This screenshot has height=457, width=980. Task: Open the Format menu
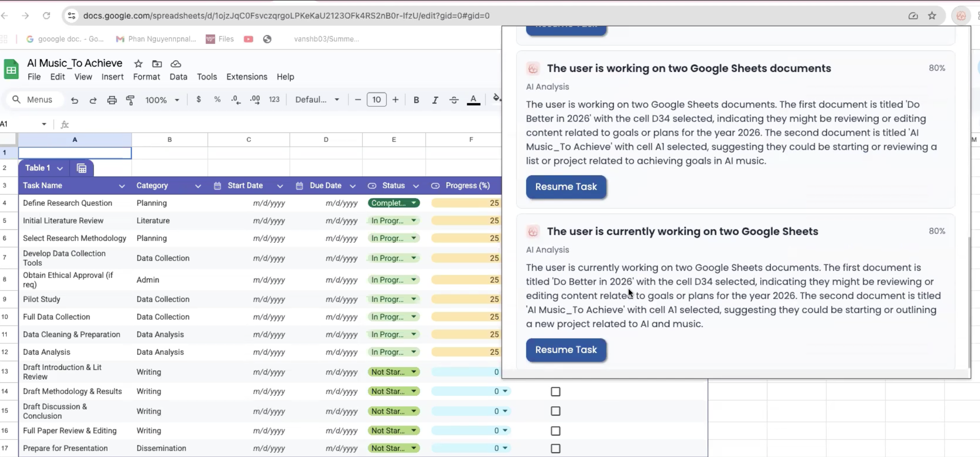pos(146,77)
